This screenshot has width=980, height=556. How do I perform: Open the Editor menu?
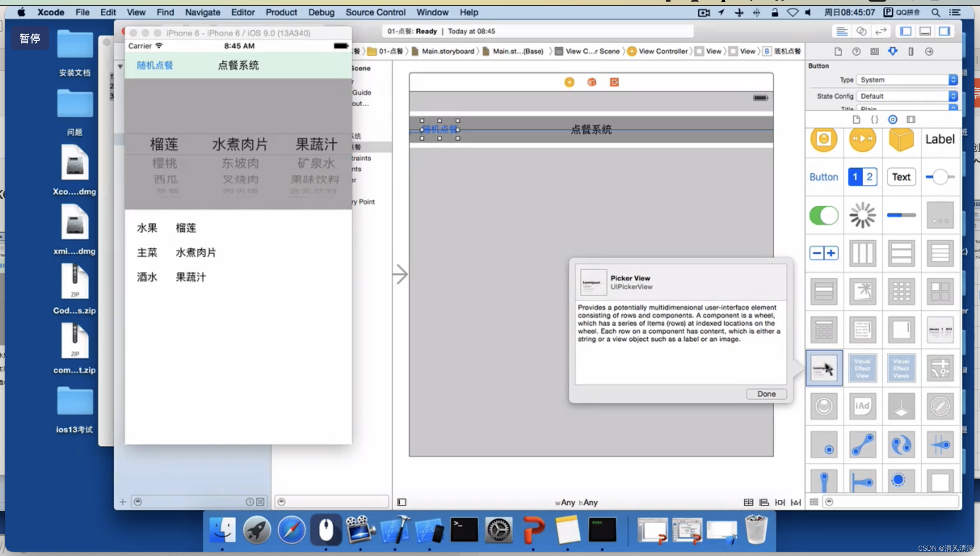[243, 12]
